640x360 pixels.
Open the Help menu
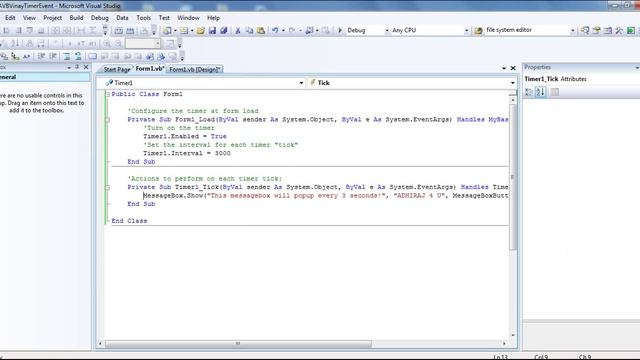(x=213, y=18)
